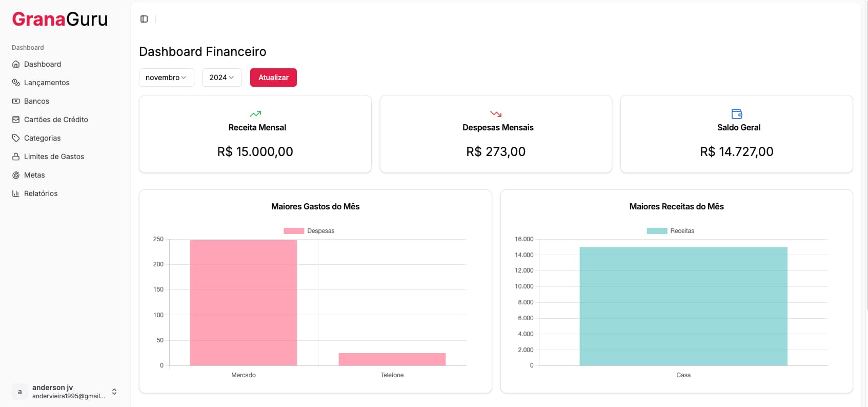The image size is (868, 407).
Task: Click the Maiores Receitas do Mês heading
Action: click(677, 206)
